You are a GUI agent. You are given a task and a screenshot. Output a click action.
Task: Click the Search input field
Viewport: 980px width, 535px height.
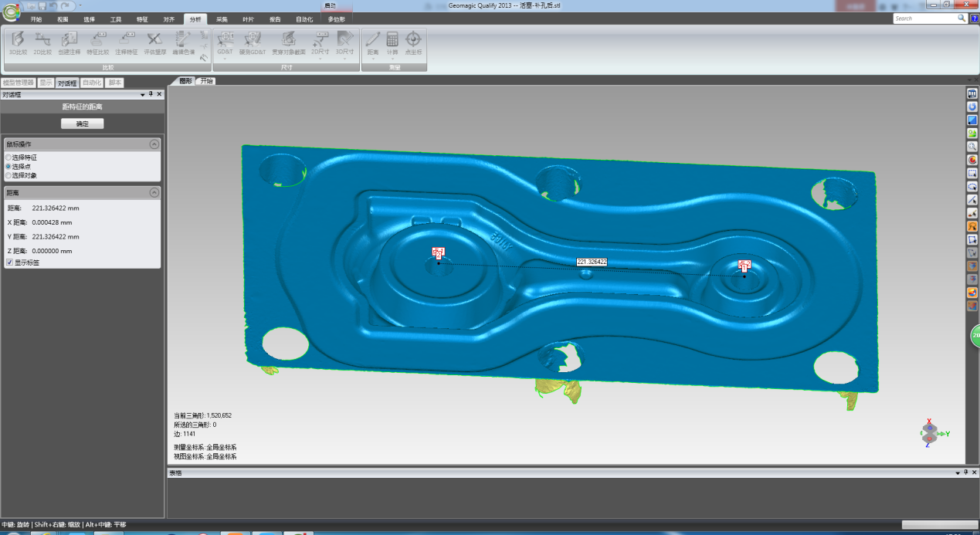pyautogui.click(x=924, y=18)
